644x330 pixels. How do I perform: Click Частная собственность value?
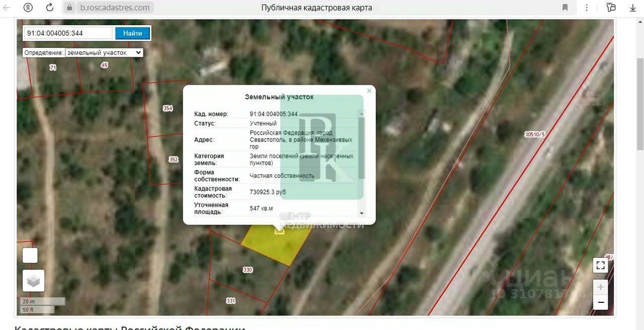282,176
